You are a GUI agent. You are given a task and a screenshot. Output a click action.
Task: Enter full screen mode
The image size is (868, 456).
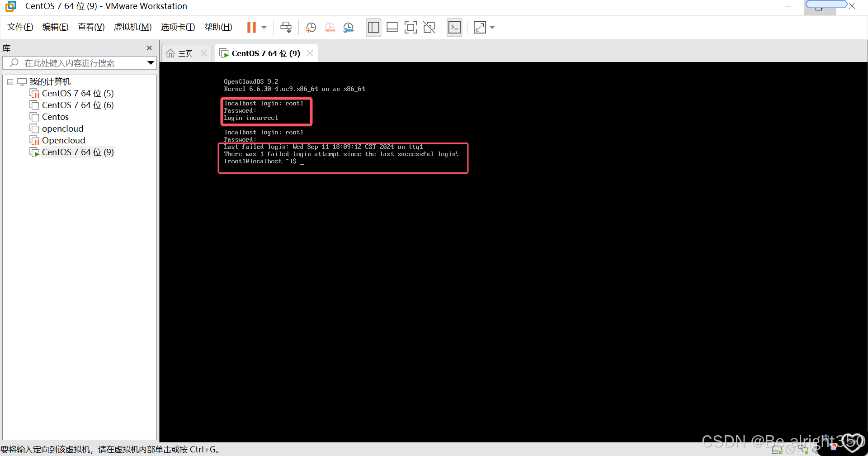410,27
